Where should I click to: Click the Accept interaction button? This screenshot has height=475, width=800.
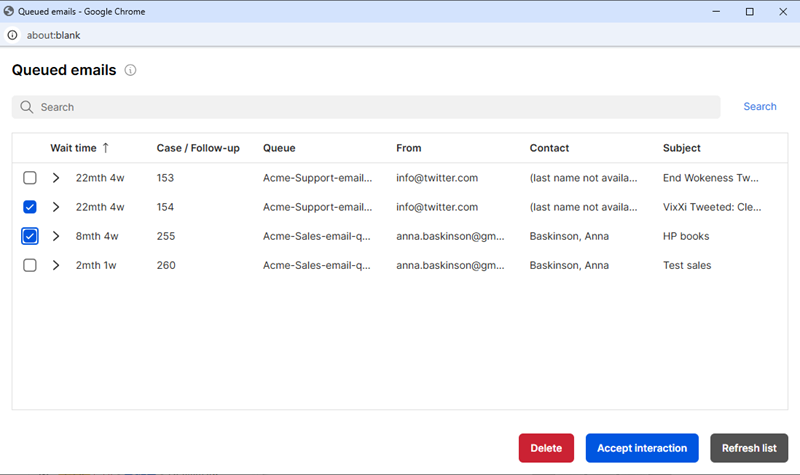642,448
